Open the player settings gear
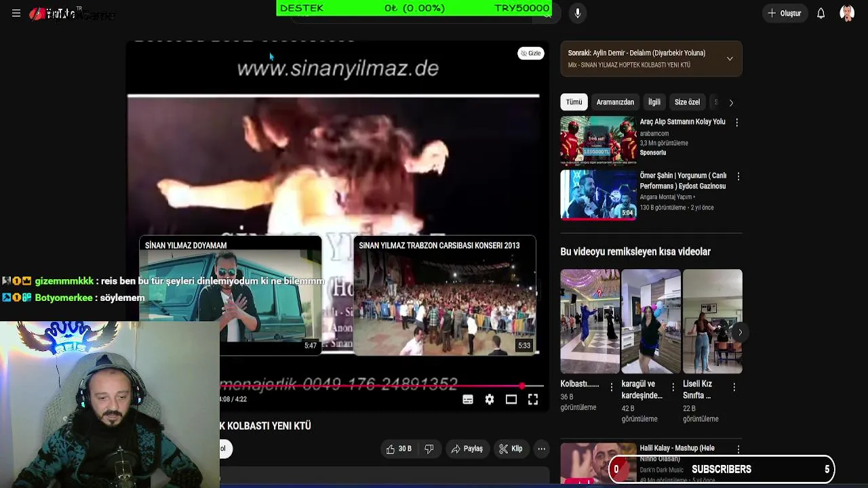Screen dimensions: 868x488 490,400
